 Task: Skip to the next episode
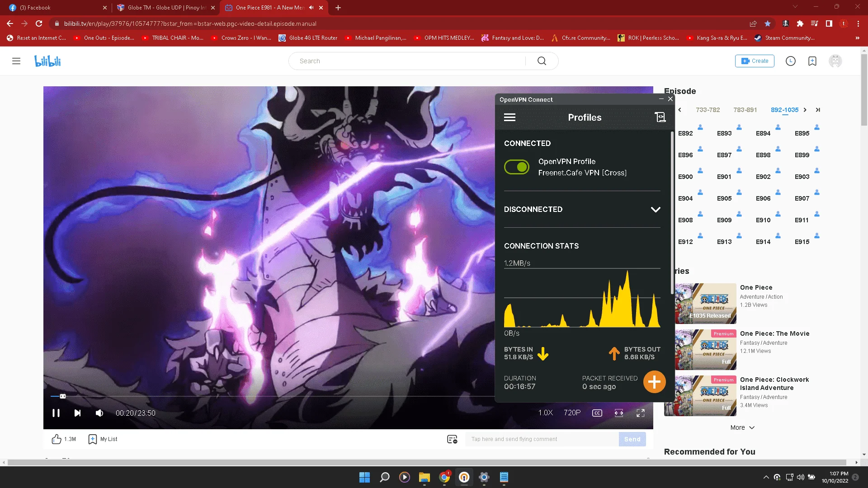tap(77, 413)
